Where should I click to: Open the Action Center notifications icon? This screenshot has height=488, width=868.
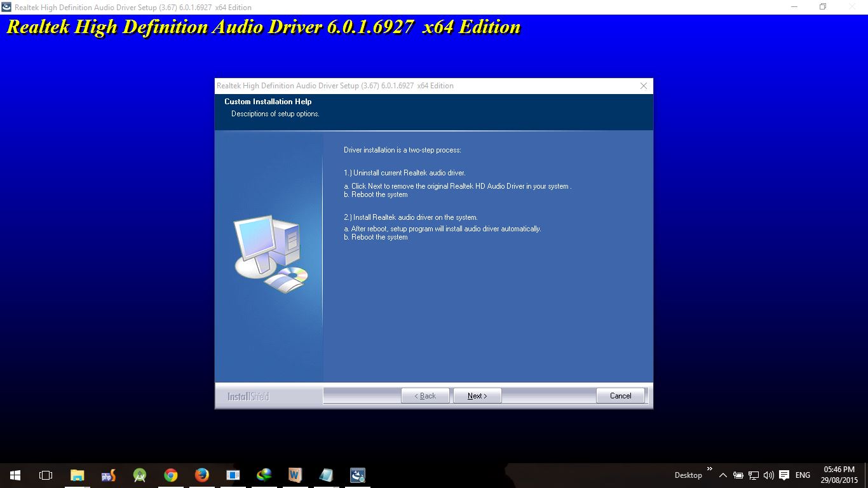(784, 475)
